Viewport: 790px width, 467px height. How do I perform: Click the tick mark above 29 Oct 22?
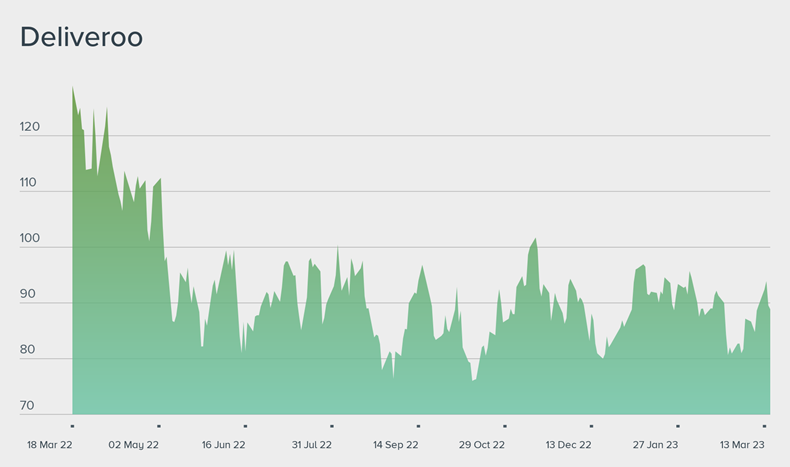pos(505,426)
